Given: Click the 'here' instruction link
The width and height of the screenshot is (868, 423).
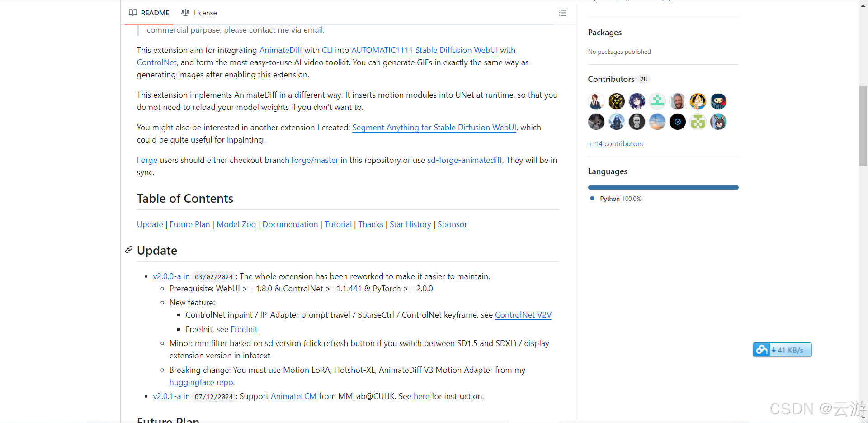Looking at the screenshot, I should [421, 396].
